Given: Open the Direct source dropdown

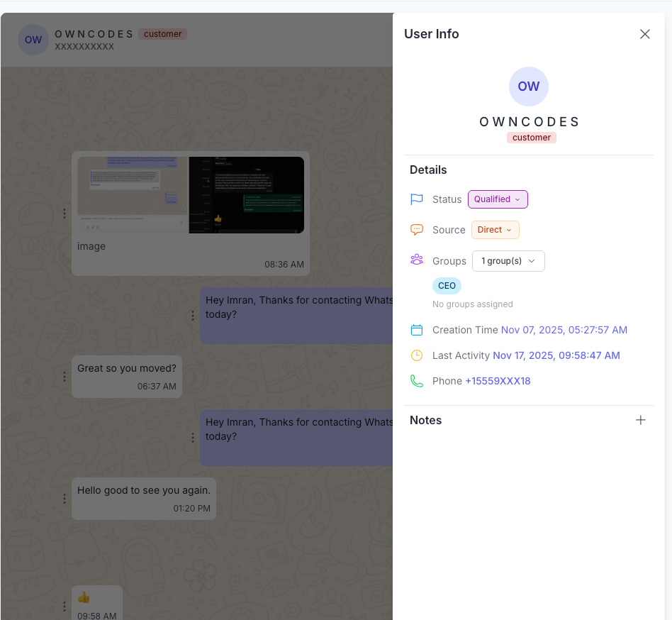Looking at the screenshot, I should pyautogui.click(x=495, y=229).
